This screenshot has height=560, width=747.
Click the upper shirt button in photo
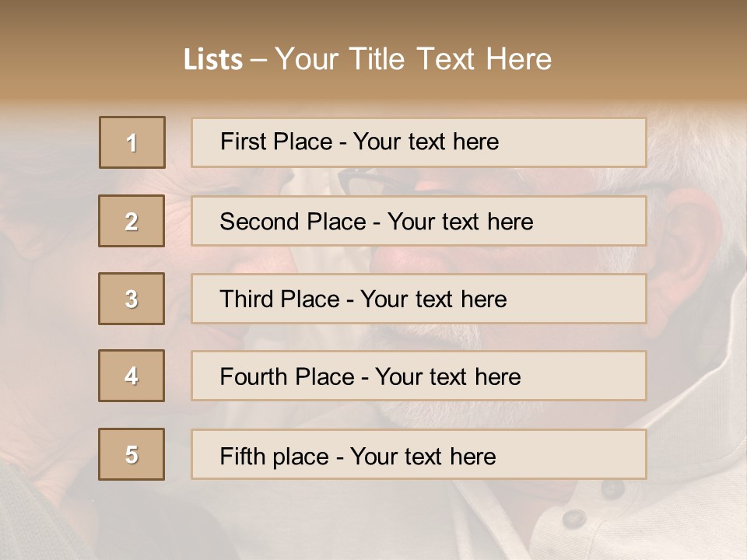coord(613,488)
